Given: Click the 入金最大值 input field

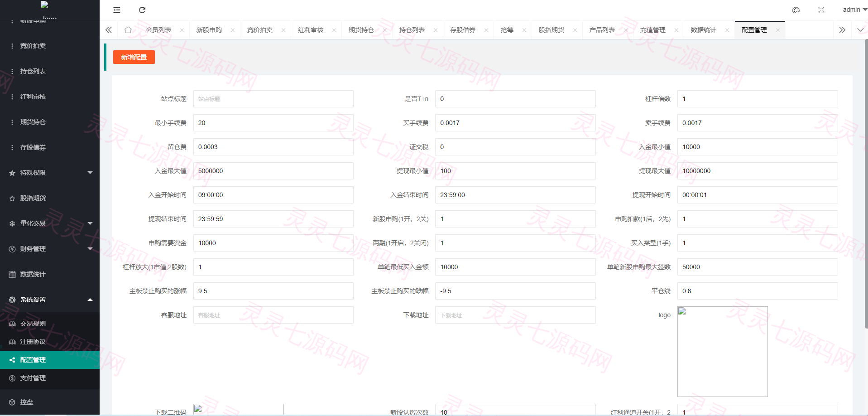Looking at the screenshot, I should (273, 171).
